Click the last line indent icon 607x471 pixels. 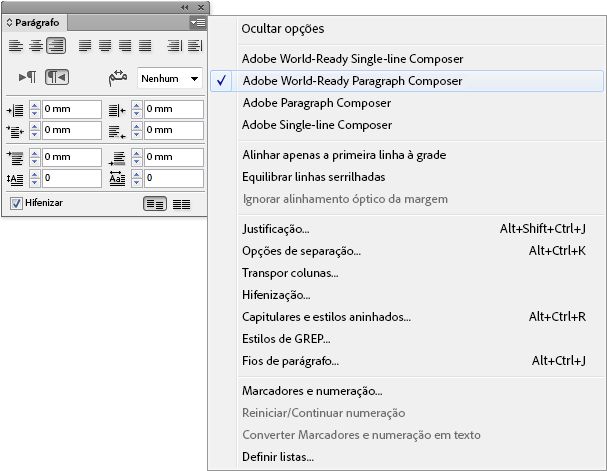(117, 132)
